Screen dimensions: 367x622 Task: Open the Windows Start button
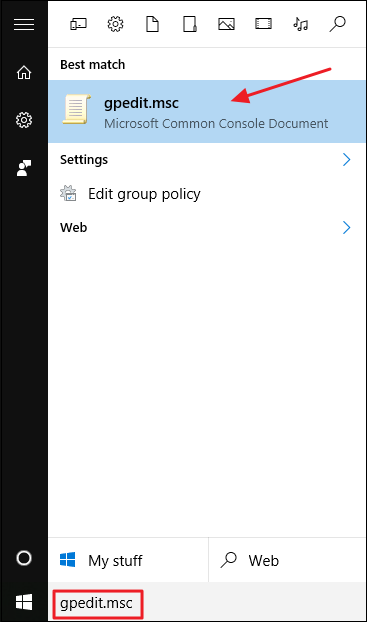point(24,602)
